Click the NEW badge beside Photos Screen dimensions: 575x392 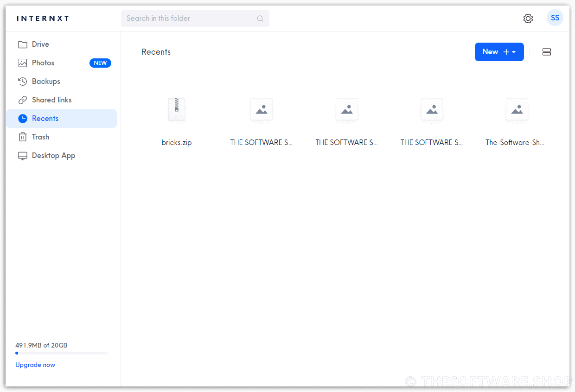(x=100, y=63)
